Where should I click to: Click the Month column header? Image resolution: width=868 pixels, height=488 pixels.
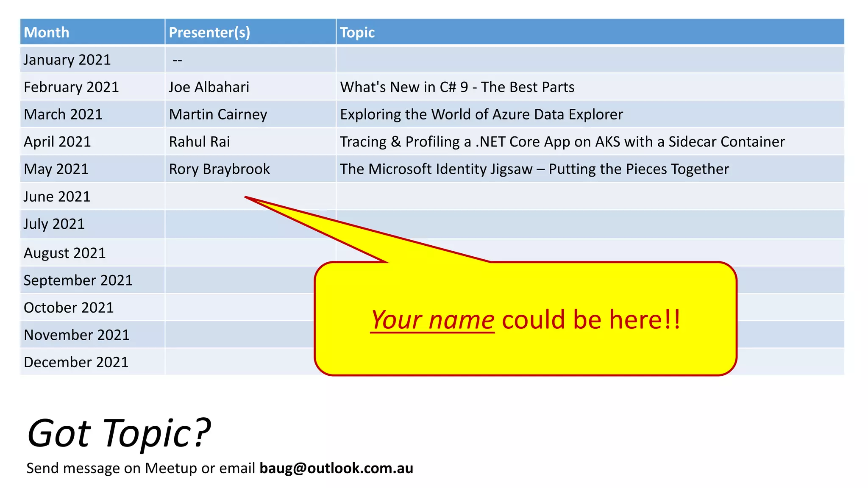click(47, 32)
